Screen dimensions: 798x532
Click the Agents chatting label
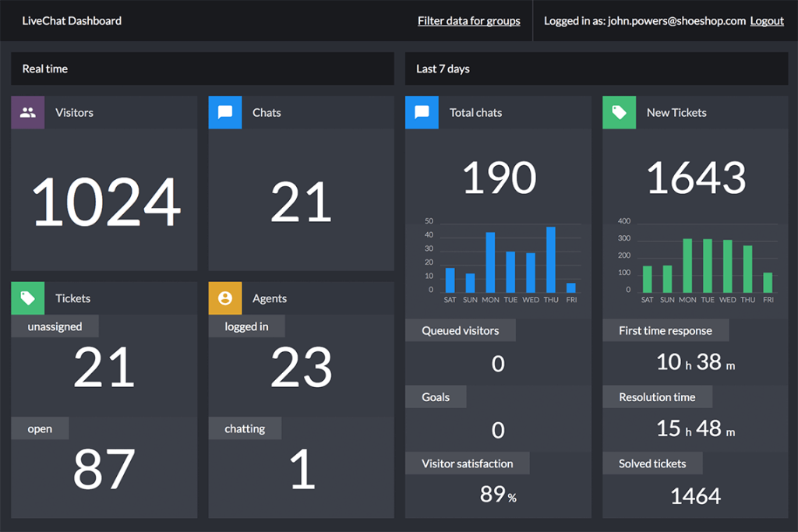pyautogui.click(x=245, y=428)
